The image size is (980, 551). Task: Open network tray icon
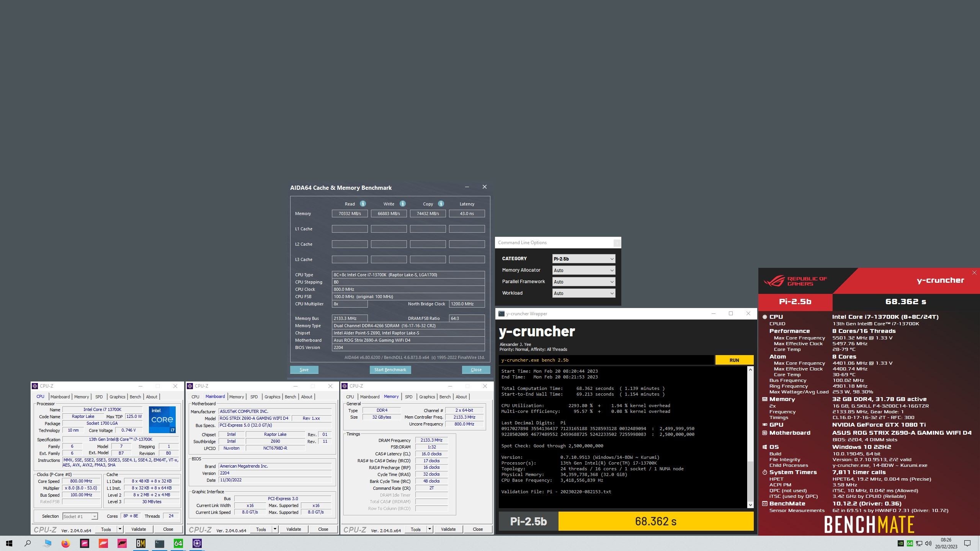919,543
